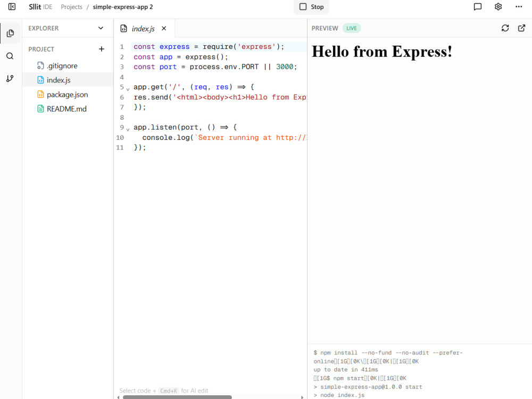Screen dimensions: 532x399
Task: Open index.js in the file tree
Action: tap(68, 80)
